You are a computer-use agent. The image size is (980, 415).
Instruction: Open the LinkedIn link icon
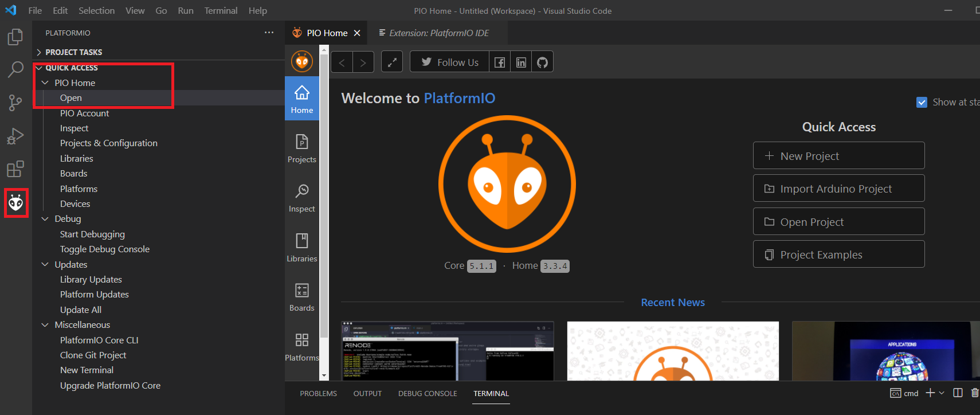click(521, 62)
